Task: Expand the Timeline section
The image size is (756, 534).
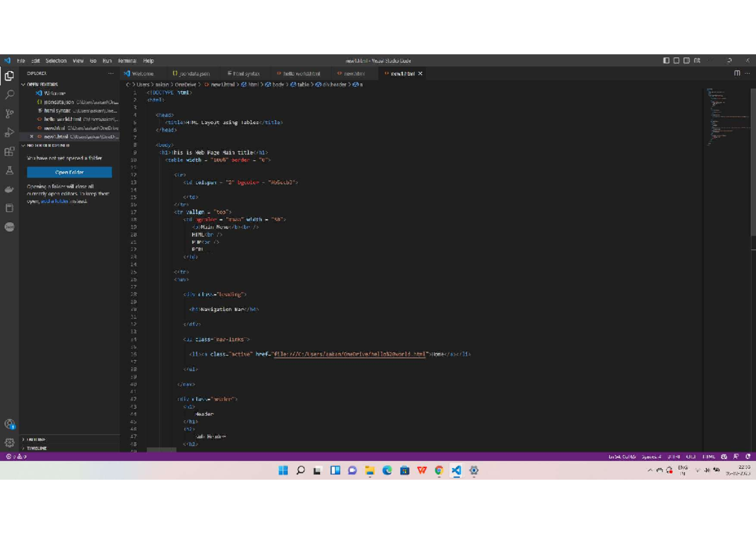Action: [x=36, y=448]
